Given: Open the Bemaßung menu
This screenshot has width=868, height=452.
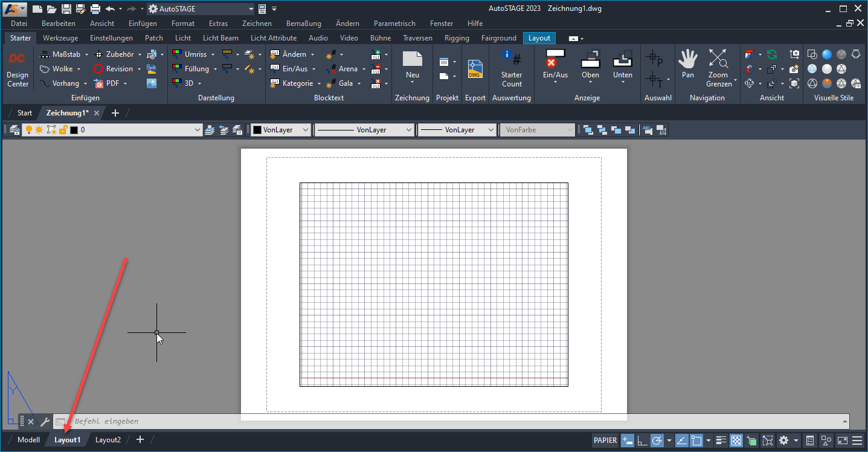Looking at the screenshot, I should [x=304, y=24].
